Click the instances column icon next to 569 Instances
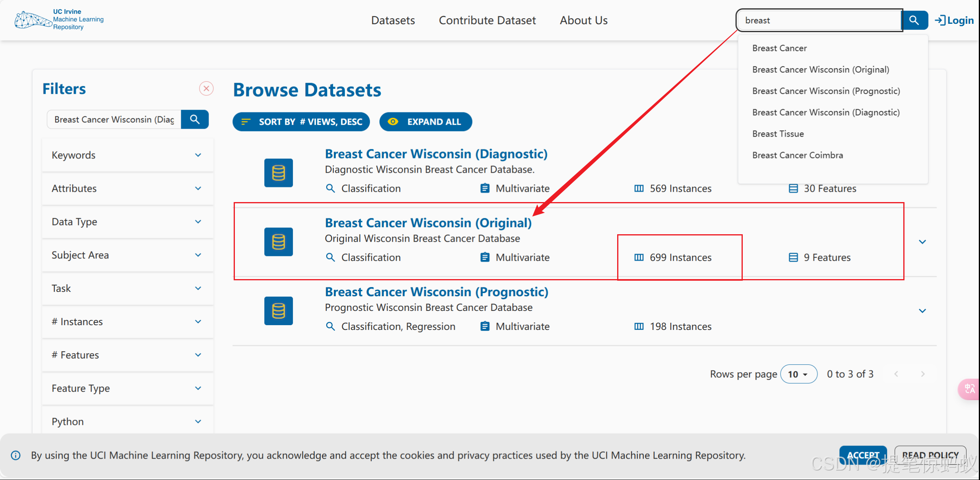This screenshot has width=980, height=480. (x=639, y=188)
